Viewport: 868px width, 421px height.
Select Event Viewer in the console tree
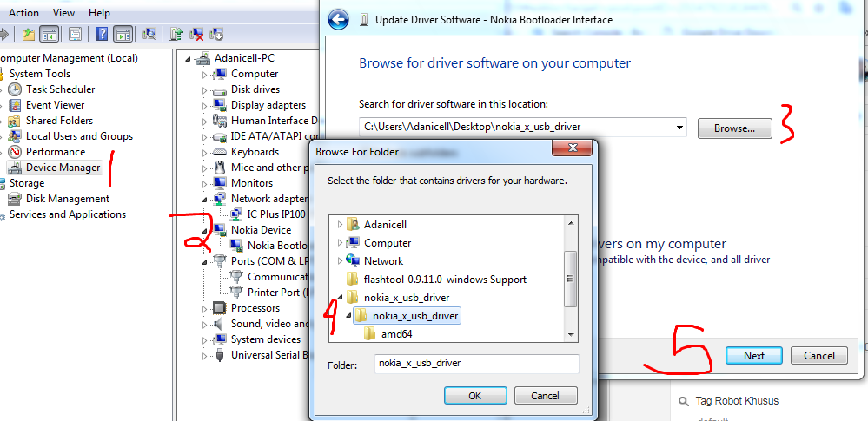[56, 104]
